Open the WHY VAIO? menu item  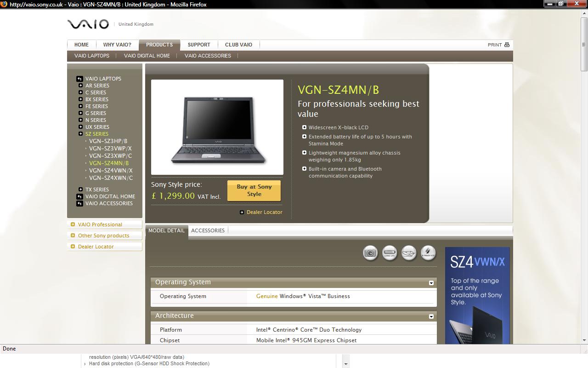[x=117, y=45]
